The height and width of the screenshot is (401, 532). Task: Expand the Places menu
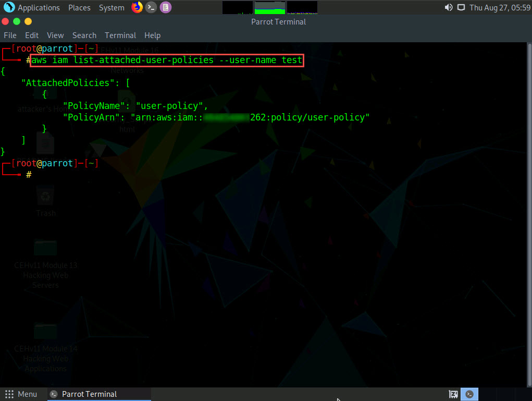pos(79,8)
